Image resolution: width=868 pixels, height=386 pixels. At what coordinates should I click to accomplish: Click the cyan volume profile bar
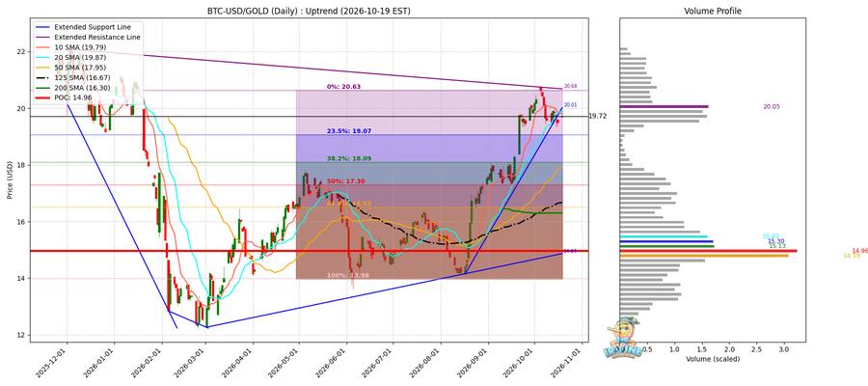click(x=664, y=236)
